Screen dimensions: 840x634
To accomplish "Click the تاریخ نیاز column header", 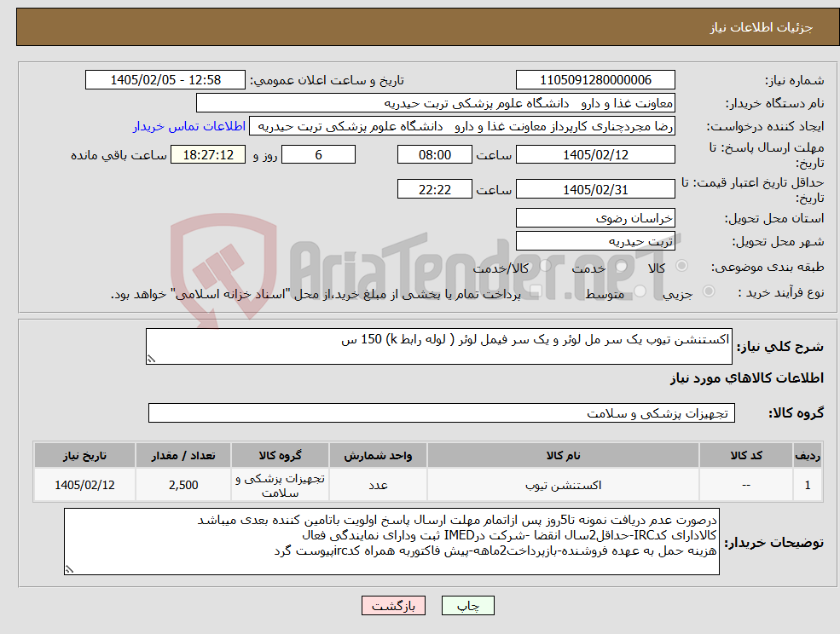I will tap(84, 455).
